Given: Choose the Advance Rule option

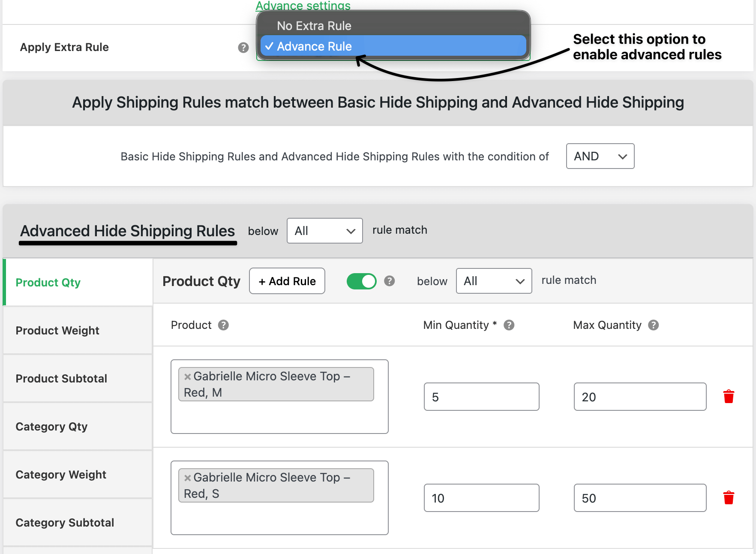Looking at the screenshot, I should tap(314, 46).
